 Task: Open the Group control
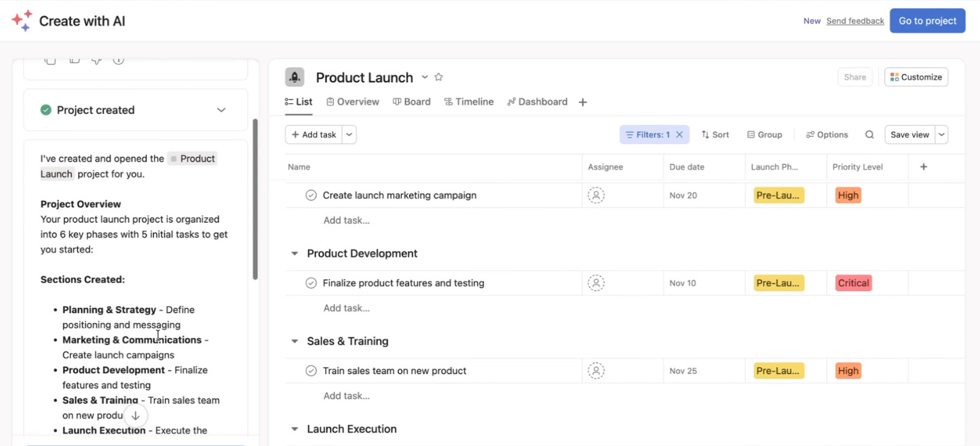[765, 134]
